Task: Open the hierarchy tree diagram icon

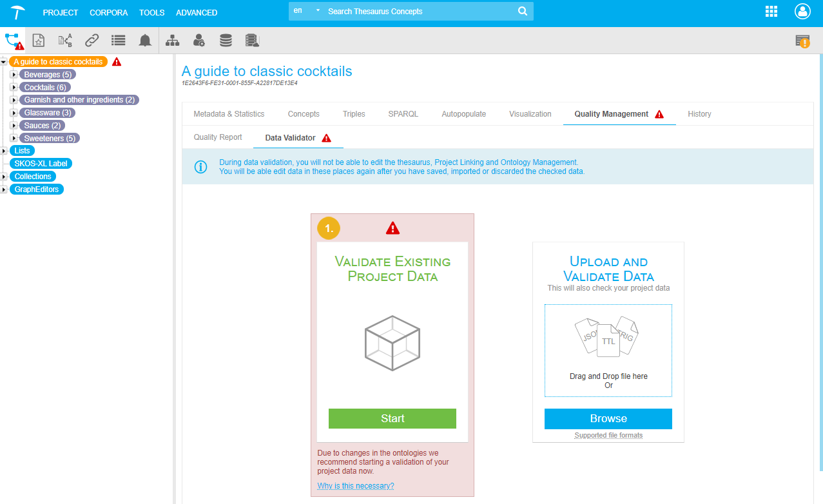Action: 173,41
